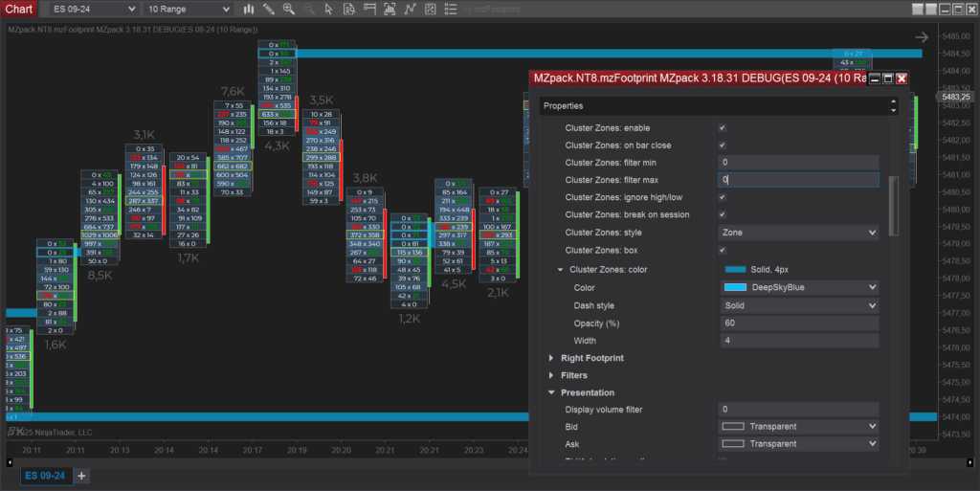Image resolution: width=980 pixels, height=491 pixels.
Task: Toggle Cluster Zones: ignore high/low checkbox
Action: (722, 197)
